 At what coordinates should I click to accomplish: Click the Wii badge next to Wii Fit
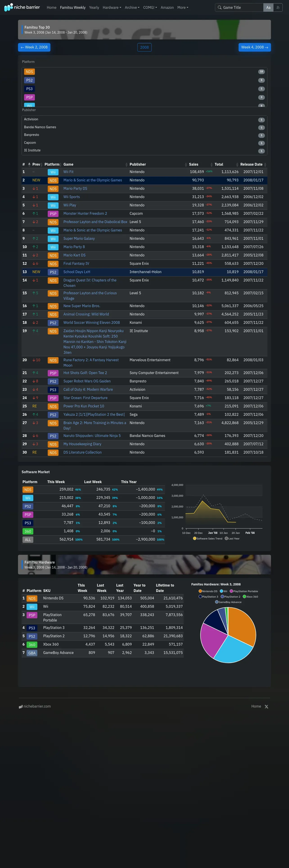(53, 172)
